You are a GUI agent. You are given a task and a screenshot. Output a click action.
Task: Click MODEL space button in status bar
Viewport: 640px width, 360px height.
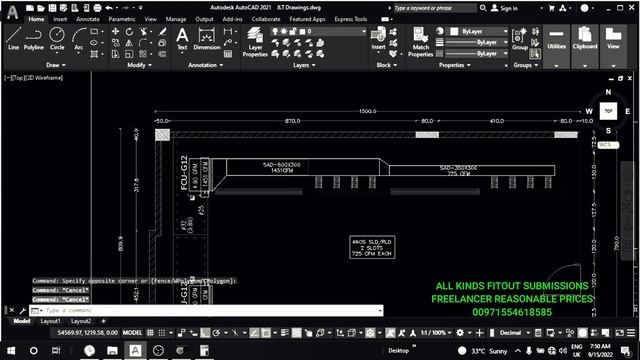(133, 333)
